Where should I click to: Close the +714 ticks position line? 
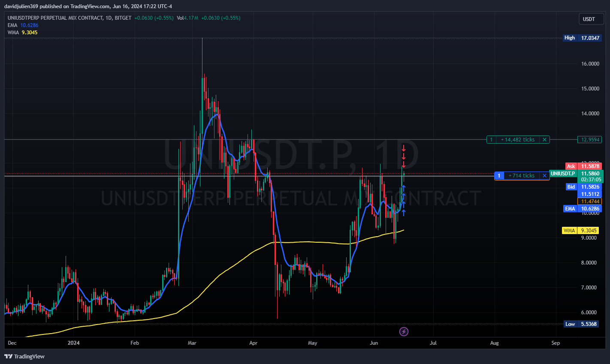pyautogui.click(x=544, y=175)
